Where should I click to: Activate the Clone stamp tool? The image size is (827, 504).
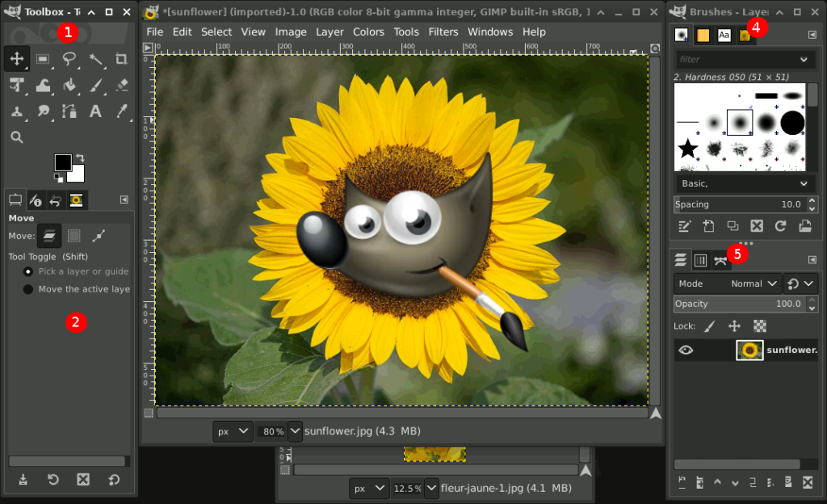(17, 111)
